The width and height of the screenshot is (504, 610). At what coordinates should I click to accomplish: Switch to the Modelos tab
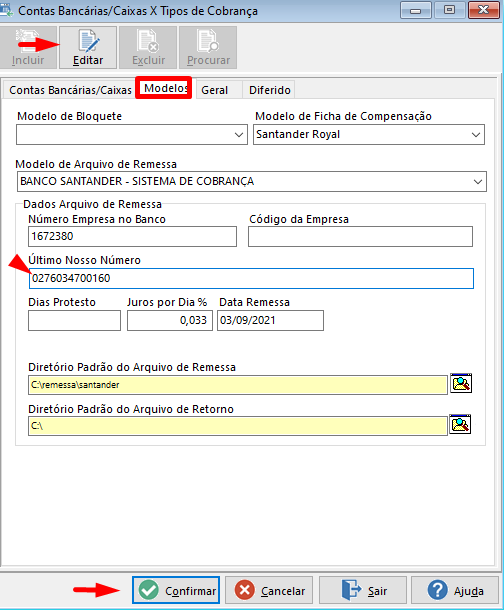166,88
